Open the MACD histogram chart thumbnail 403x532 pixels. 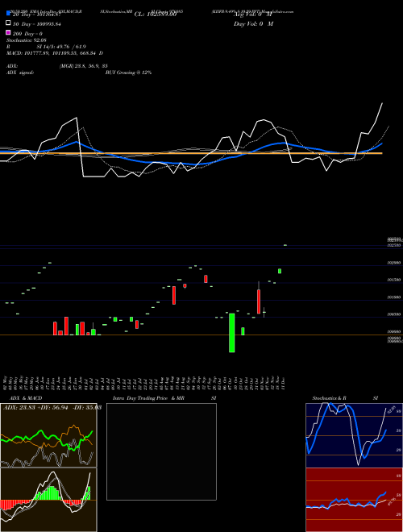pos(48,500)
